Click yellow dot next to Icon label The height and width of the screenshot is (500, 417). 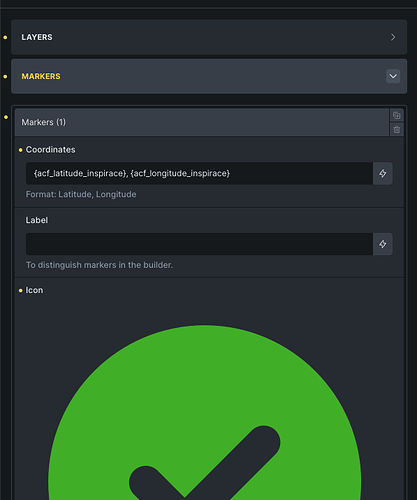point(21,291)
